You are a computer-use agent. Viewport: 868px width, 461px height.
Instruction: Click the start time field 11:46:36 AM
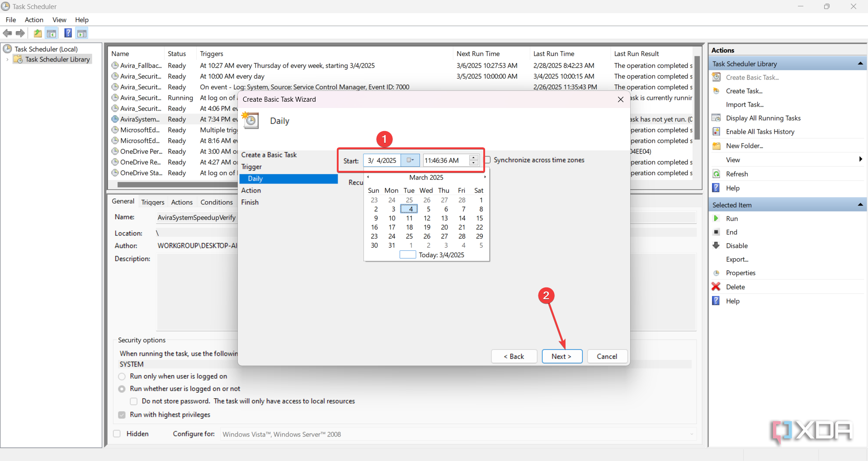coord(445,160)
